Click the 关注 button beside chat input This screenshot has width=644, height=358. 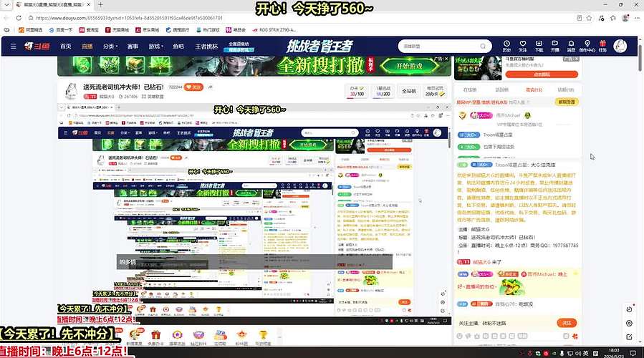(567, 323)
